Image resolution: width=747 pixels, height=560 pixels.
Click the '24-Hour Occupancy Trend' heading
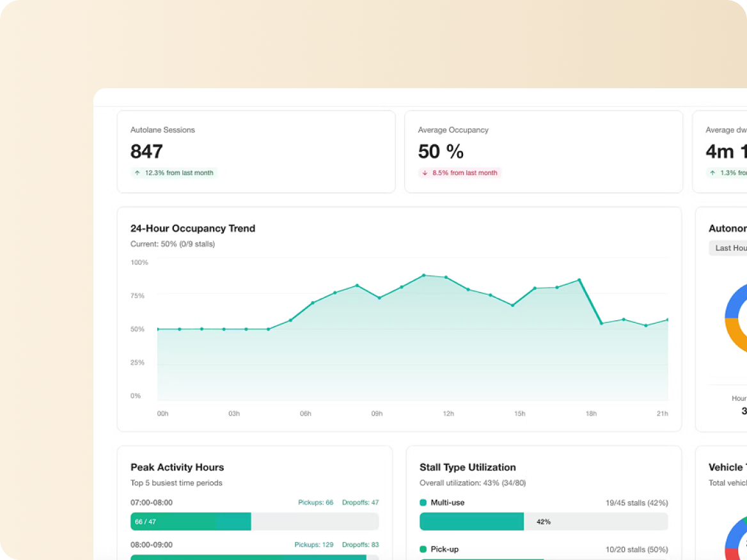coord(193,229)
